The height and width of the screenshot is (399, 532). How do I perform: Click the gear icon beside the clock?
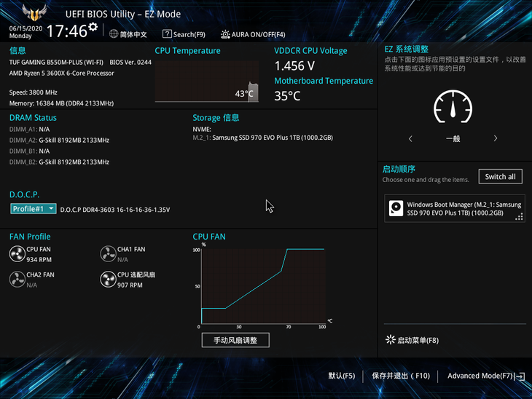pyautogui.click(x=93, y=27)
